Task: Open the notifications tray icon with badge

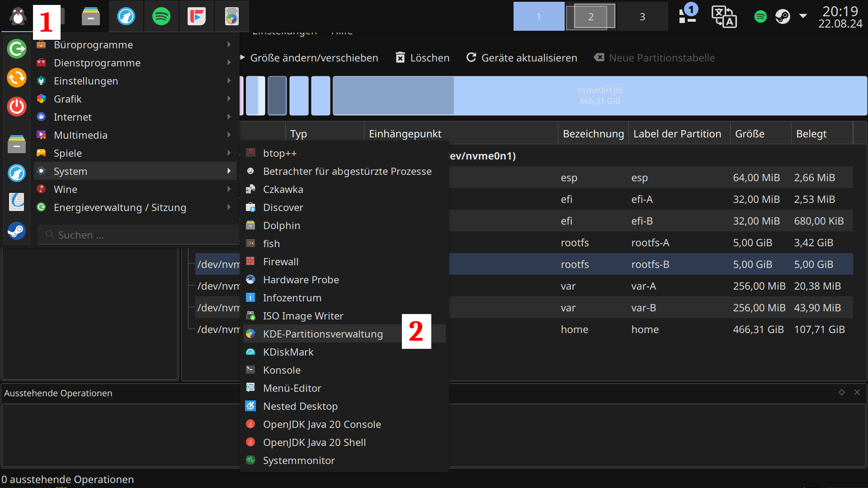Action: 688,16
